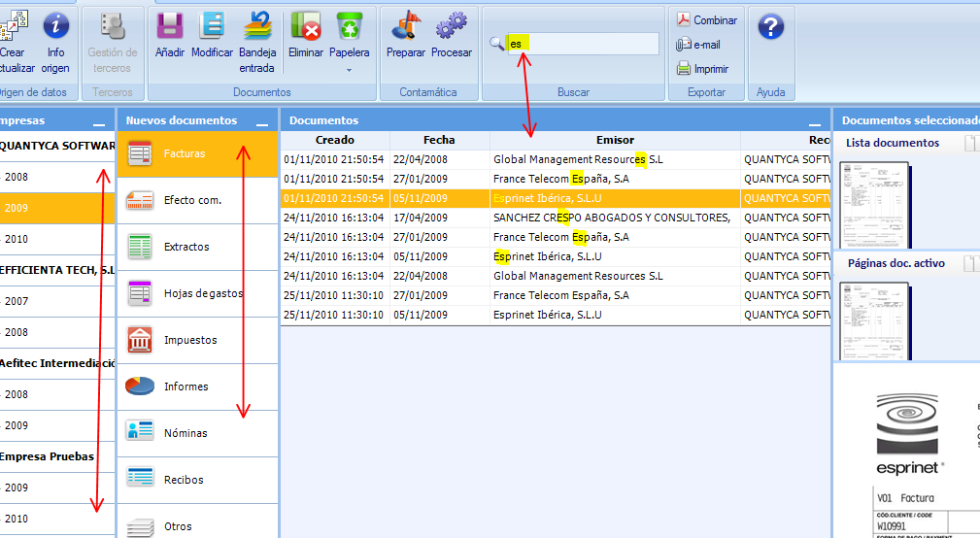Select Empresa Pruebas company node
The image size is (980, 538).
pos(57,456)
